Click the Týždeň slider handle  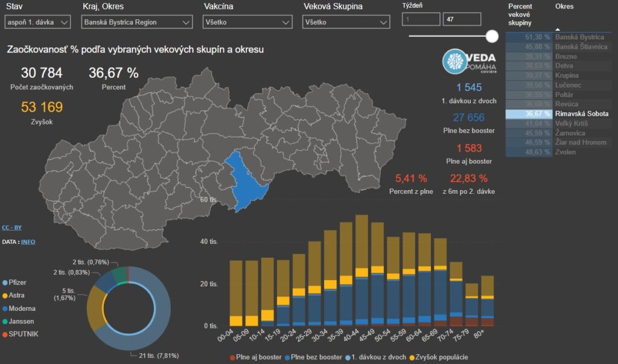(492, 36)
